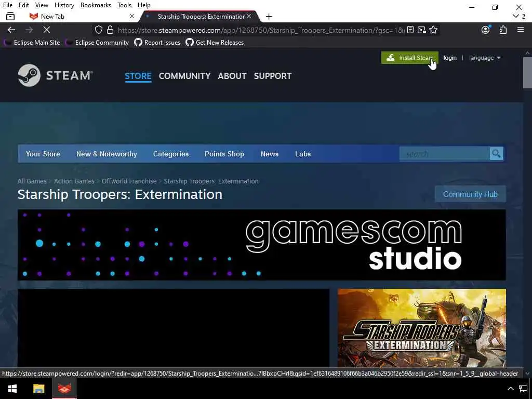The image size is (532, 399).
Task: Toggle reader view icon in address bar
Action: click(x=410, y=30)
